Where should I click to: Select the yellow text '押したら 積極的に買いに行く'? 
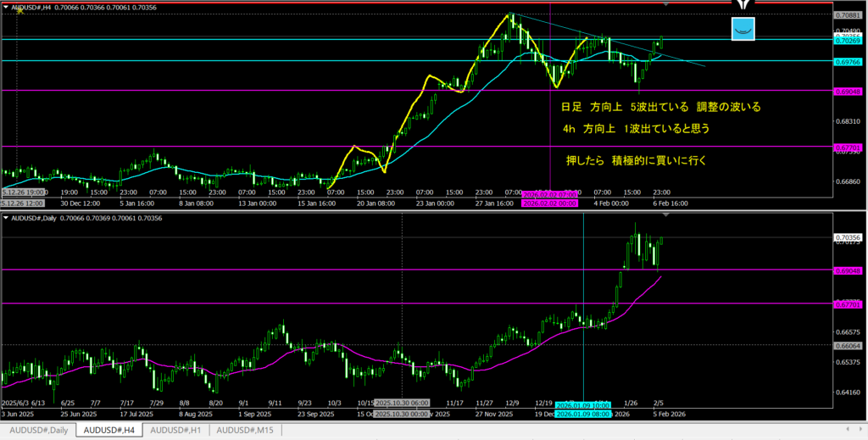pyautogui.click(x=636, y=159)
